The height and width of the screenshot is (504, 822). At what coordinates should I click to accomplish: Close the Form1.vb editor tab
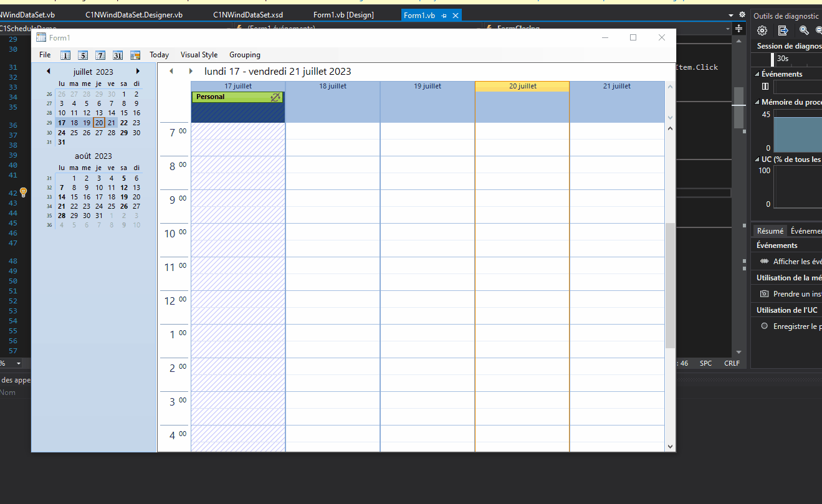(x=456, y=15)
